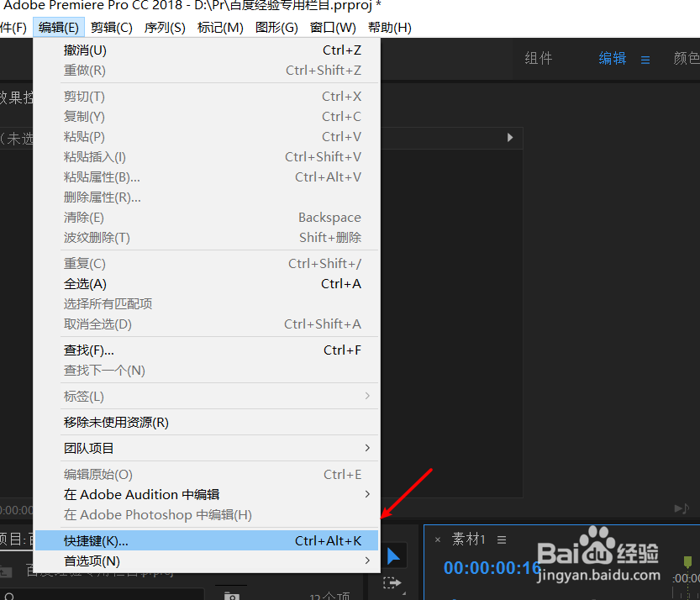Open 快捷键(K)... keyboard shortcuts dialog
This screenshot has width=700, height=600.
coord(206,540)
